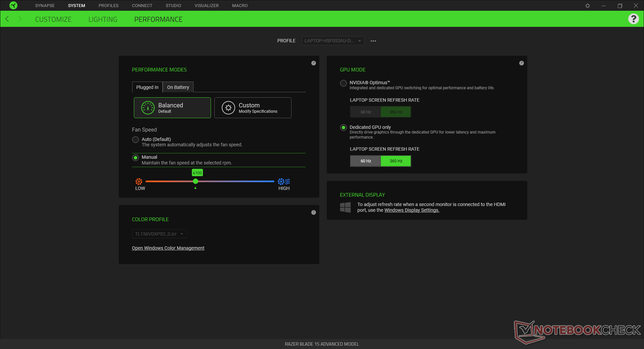Open the CONNECT menu tab
This screenshot has width=644, height=349.
click(142, 6)
